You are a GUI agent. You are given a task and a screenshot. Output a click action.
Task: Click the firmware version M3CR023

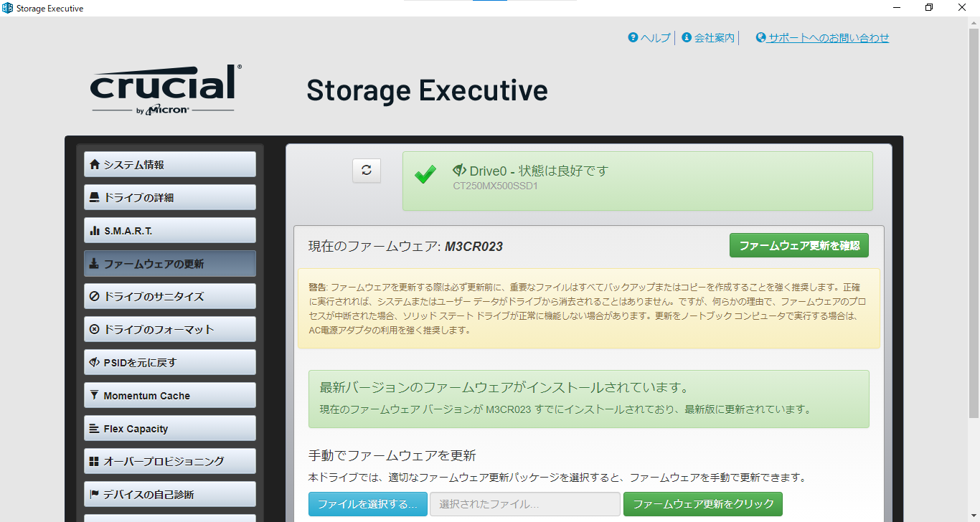473,247
